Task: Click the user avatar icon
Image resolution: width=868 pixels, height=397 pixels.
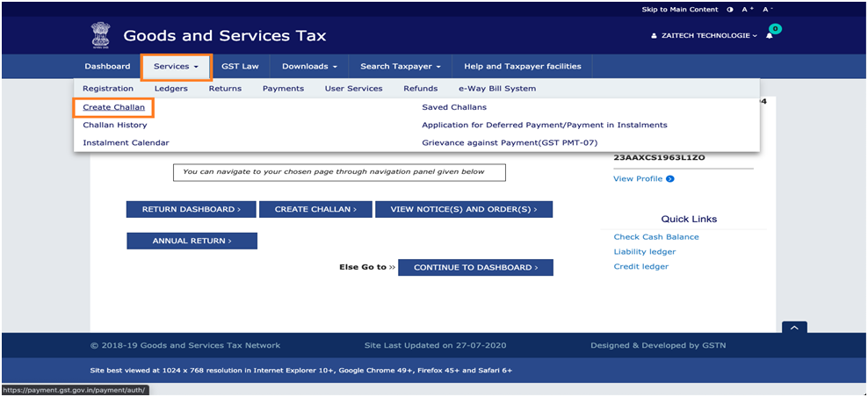Action: (654, 36)
